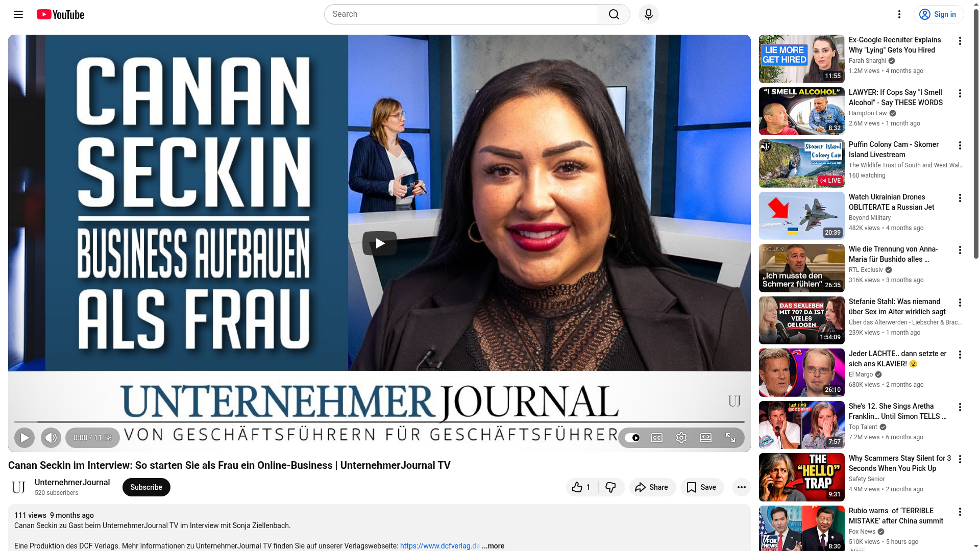Open the THE HELLO TRAP thumbnail
Image resolution: width=980 pixels, height=551 pixels.
(x=801, y=477)
